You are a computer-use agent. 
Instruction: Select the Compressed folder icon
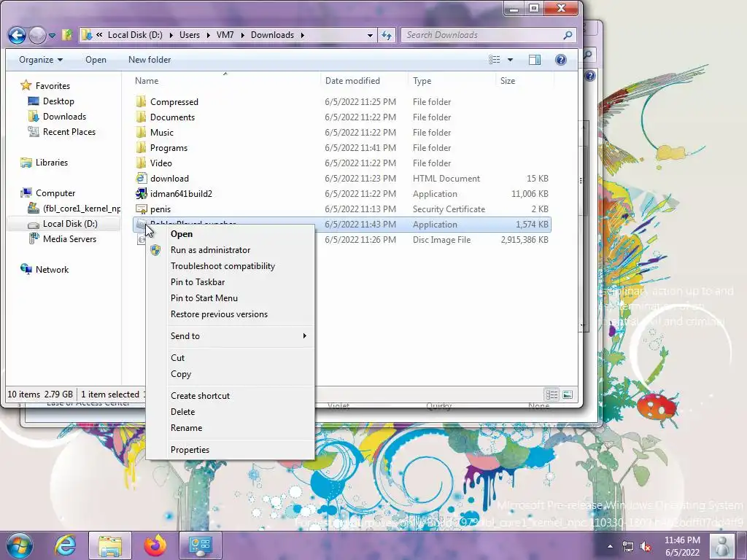click(141, 101)
